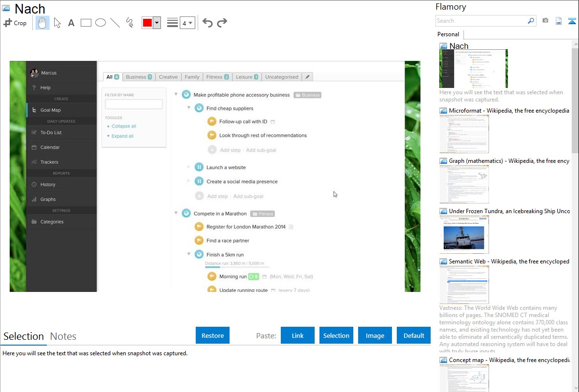579x392 pixels.
Task: Open the Under Frozen Tundra snapshot thumbnail
Action: pyautogui.click(x=464, y=234)
